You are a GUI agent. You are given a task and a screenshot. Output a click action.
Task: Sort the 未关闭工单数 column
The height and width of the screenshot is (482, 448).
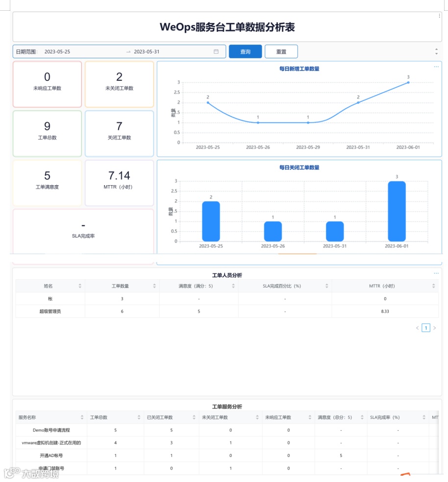point(257,417)
